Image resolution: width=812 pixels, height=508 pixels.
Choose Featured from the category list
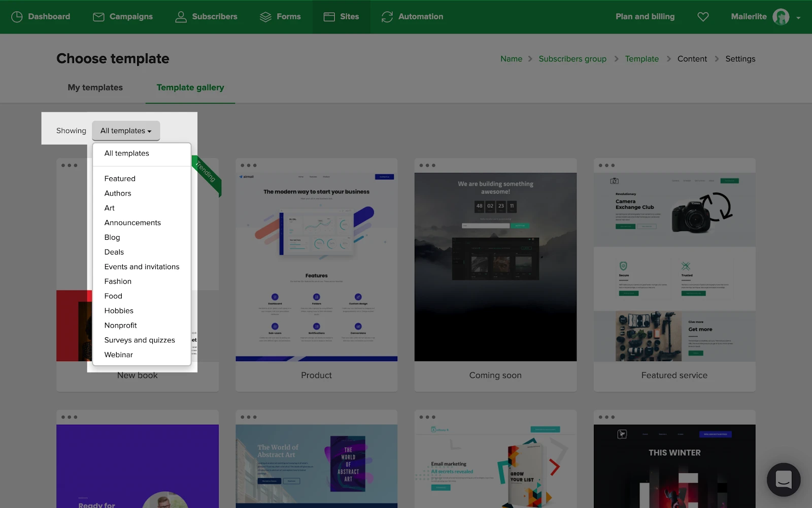pyautogui.click(x=120, y=179)
